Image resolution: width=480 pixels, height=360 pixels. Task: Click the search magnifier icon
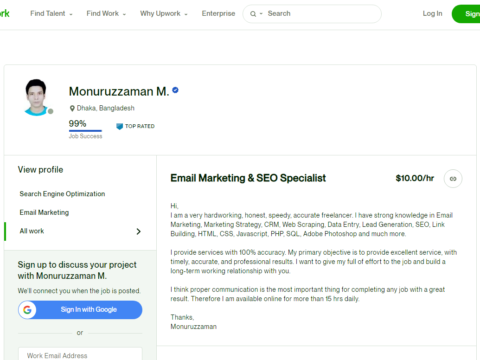(x=253, y=14)
